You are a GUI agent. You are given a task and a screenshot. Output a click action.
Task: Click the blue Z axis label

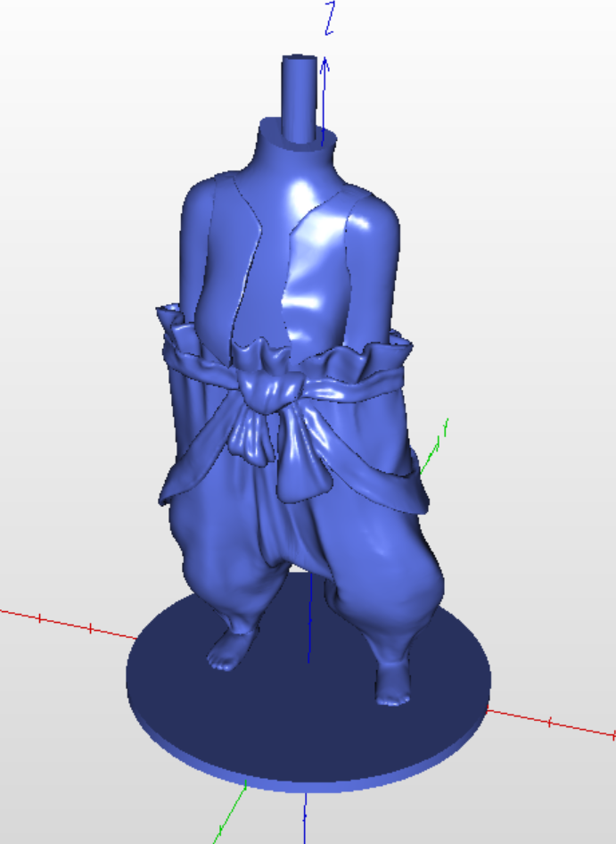(x=330, y=18)
